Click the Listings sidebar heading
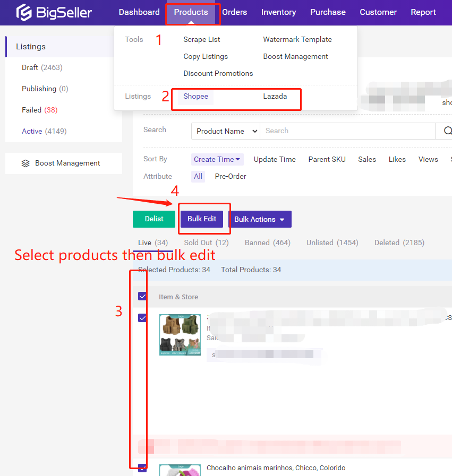452x476 pixels. tap(31, 47)
